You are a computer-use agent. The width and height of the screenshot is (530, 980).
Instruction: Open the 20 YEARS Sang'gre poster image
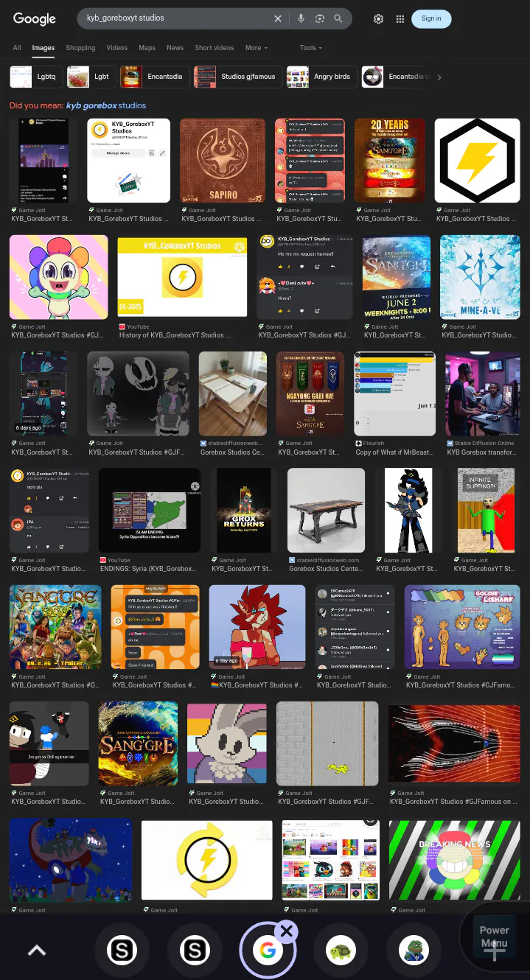click(x=390, y=161)
